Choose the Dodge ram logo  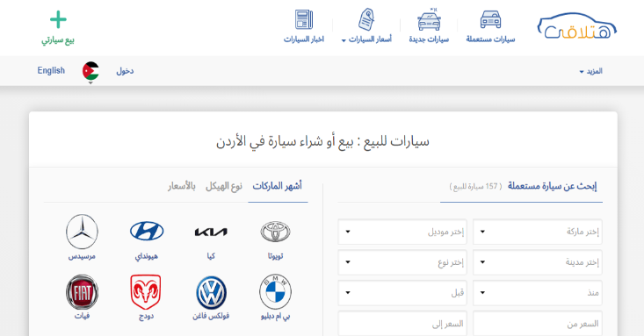(x=146, y=292)
